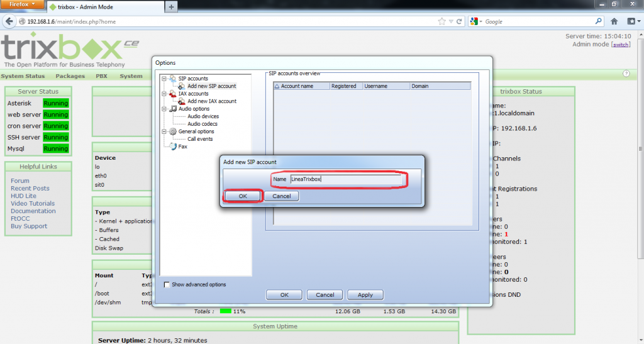Collapse the SIP accounts tree node
The height and width of the screenshot is (344, 644).
click(x=164, y=79)
